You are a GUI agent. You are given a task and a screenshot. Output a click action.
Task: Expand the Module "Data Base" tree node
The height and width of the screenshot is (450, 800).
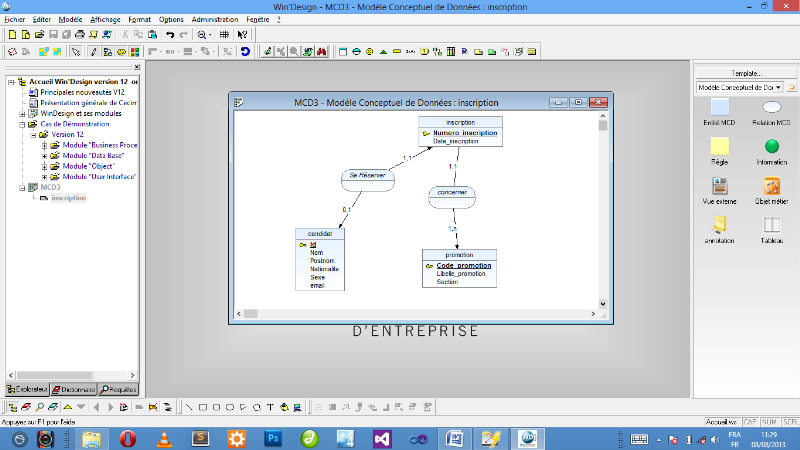pos(45,156)
